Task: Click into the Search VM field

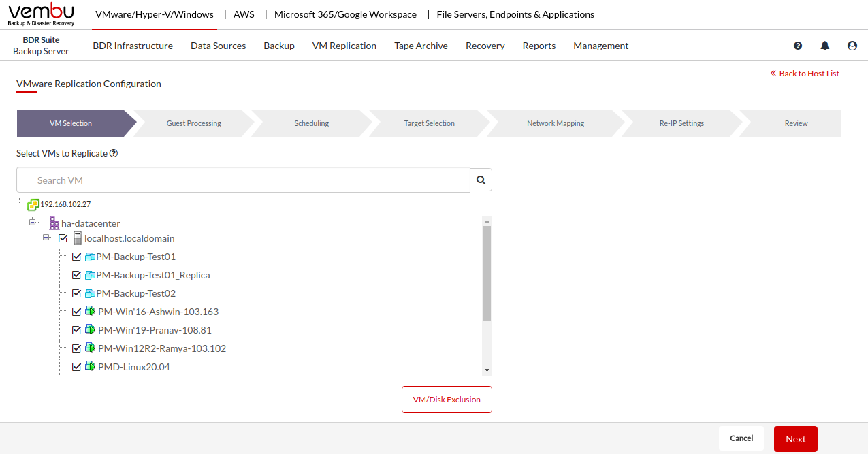Action: coord(243,180)
